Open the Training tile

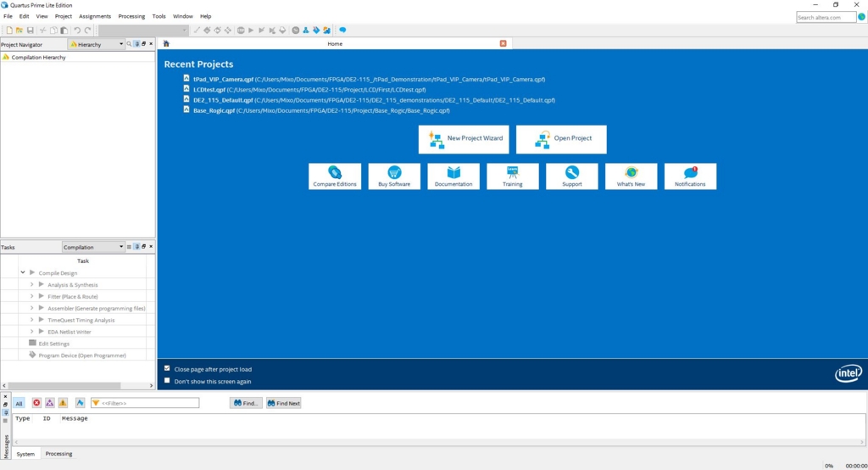tap(513, 176)
